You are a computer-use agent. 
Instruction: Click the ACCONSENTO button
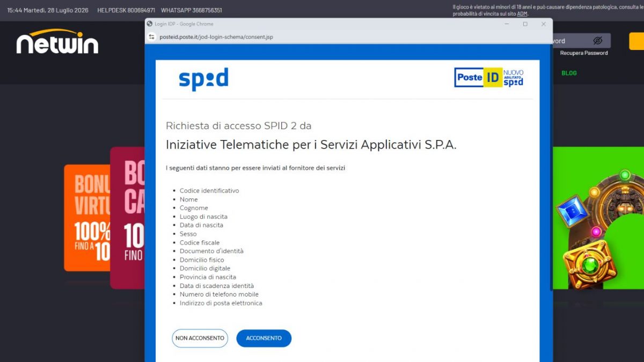pyautogui.click(x=264, y=338)
